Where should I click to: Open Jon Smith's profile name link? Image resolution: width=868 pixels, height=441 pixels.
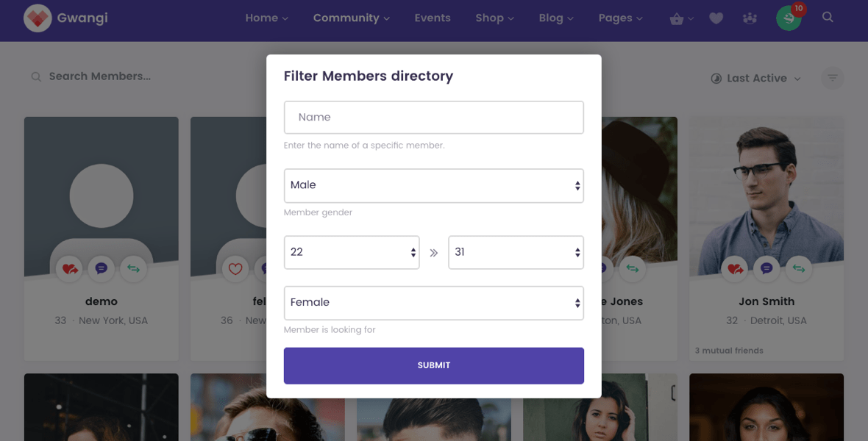tap(766, 301)
